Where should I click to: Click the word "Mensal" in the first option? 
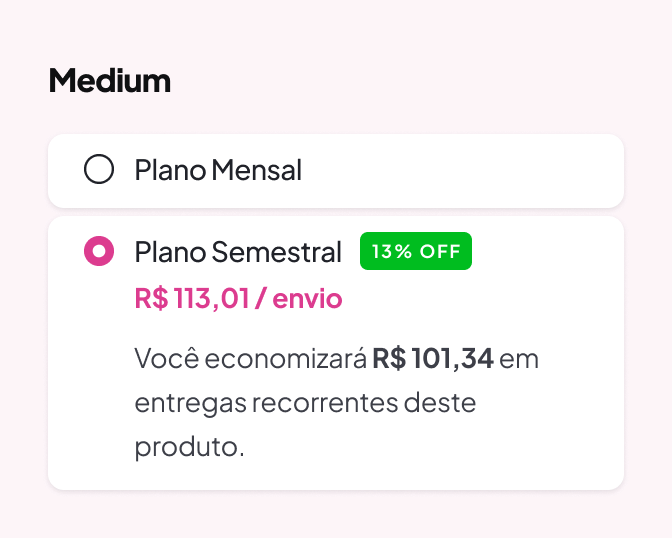point(256,170)
